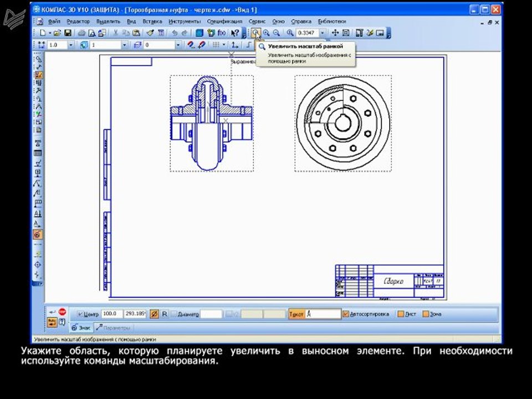Click the X coordinate field showing 100.0
Screen dimensions: 532x399
(112, 314)
